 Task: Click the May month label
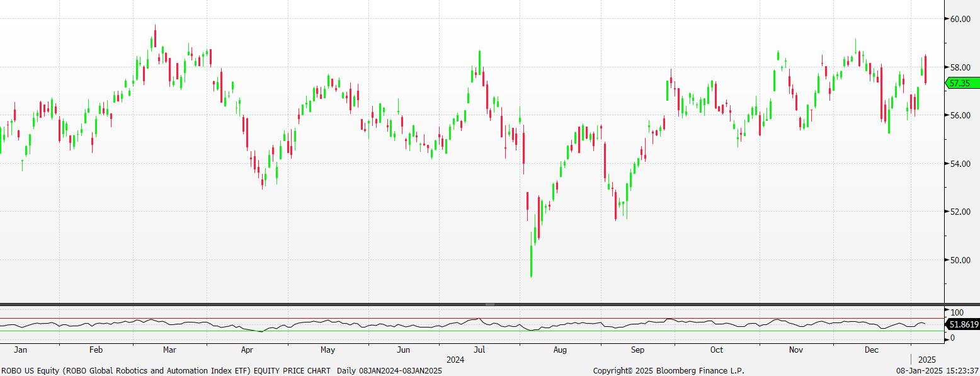click(x=328, y=350)
